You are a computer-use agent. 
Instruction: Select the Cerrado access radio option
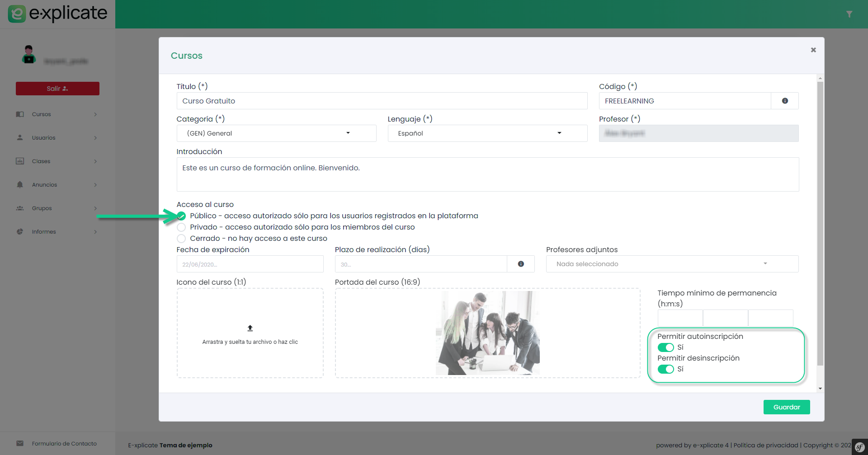181,239
